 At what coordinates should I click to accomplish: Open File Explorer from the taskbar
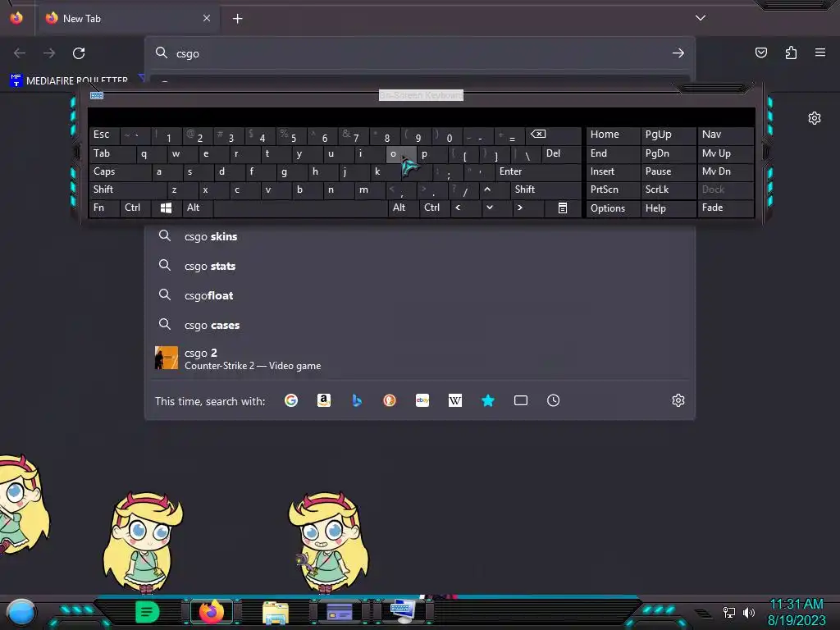(x=276, y=613)
